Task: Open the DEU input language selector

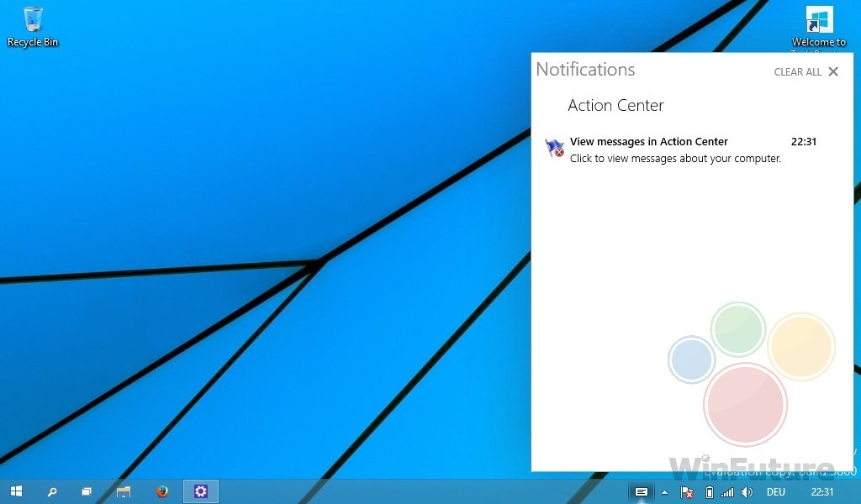Action: click(775, 492)
